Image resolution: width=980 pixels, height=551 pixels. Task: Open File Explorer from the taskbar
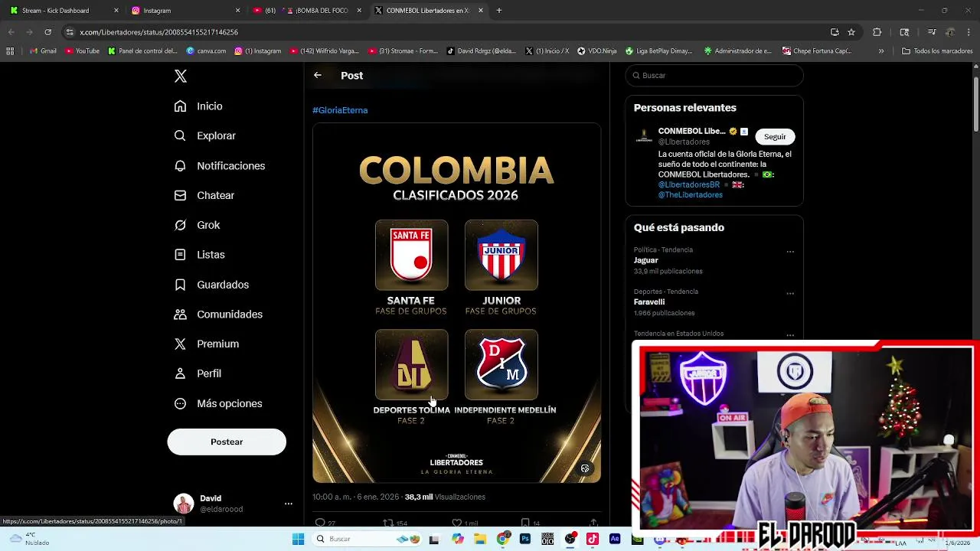tap(480, 539)
